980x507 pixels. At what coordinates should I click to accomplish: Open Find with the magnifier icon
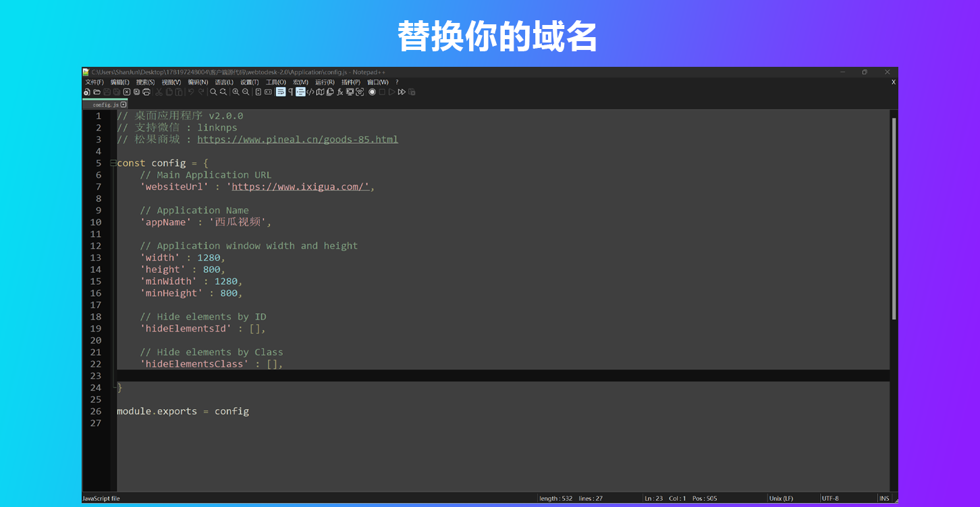pyautogui.click(x=213, y=92)
